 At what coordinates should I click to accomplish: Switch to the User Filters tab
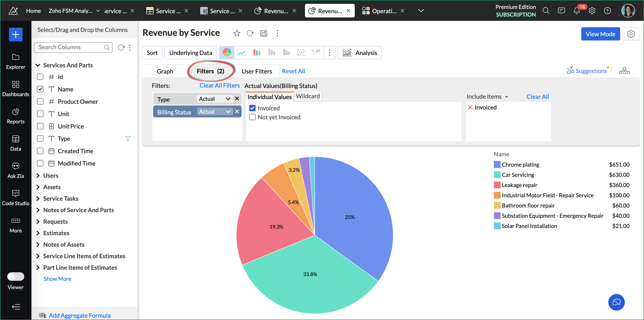point(256,71)
